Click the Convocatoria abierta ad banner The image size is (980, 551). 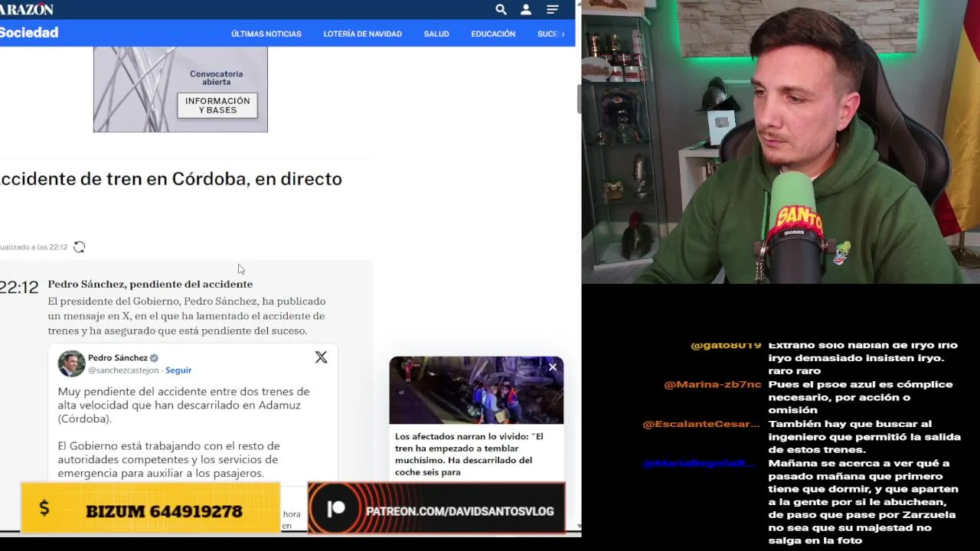click(181, 89)
